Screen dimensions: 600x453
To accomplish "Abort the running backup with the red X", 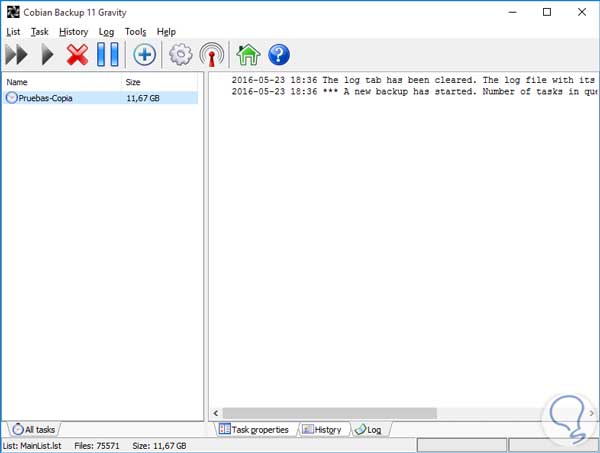I will [x=77, y=55].
